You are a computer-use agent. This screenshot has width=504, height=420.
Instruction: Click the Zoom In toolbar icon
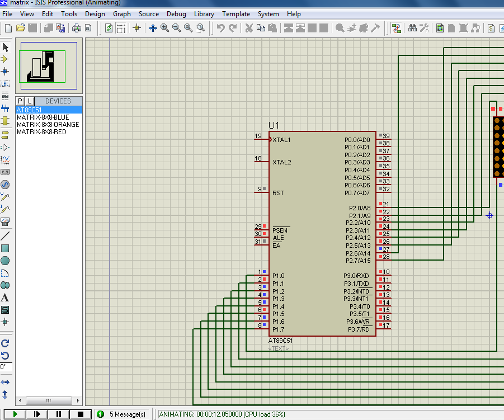pyautogui.click(x=165, y=29)
